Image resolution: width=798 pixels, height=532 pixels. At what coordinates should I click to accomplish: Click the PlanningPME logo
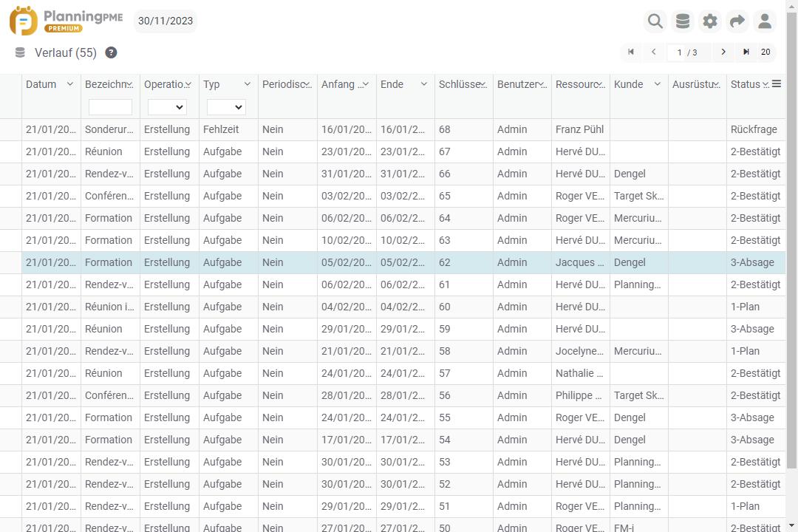(x=66, y=21)
